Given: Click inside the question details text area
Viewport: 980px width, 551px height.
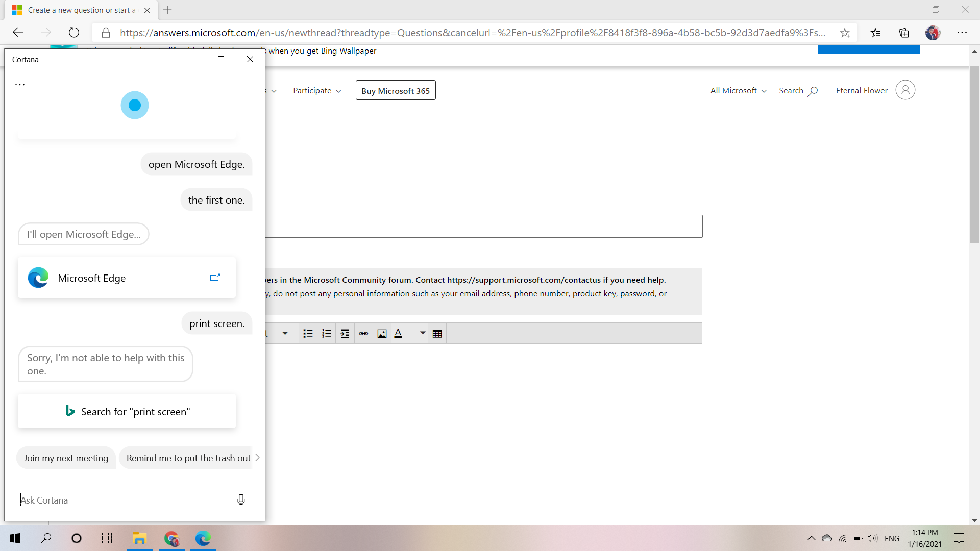Looking at the screenshot, I should click(483, 434).
